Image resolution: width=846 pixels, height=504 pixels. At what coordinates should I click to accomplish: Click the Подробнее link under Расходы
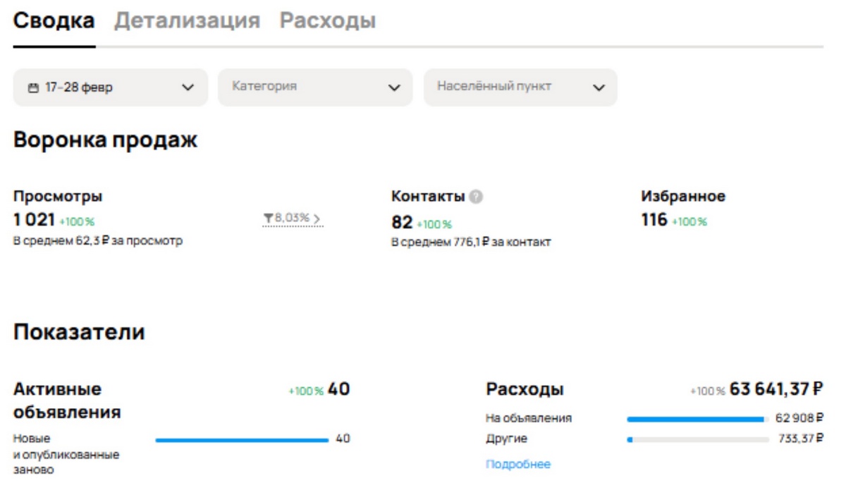coord(517,465)
